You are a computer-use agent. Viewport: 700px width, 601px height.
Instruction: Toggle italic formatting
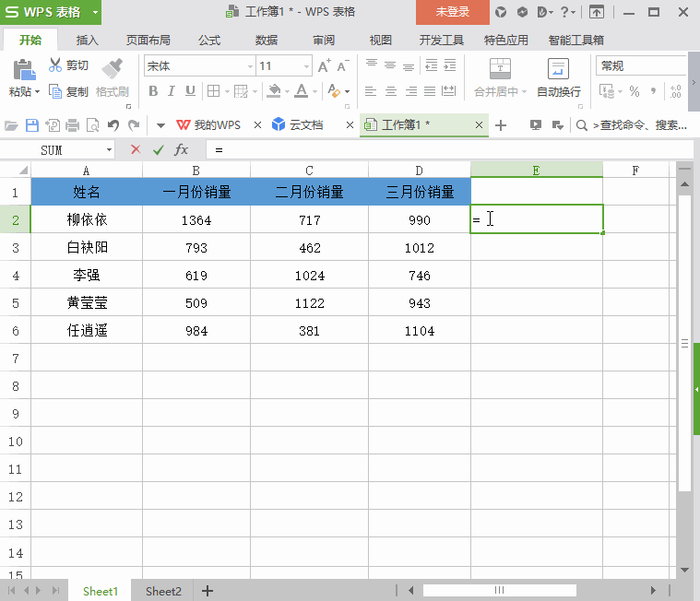(x=171, y=91)
